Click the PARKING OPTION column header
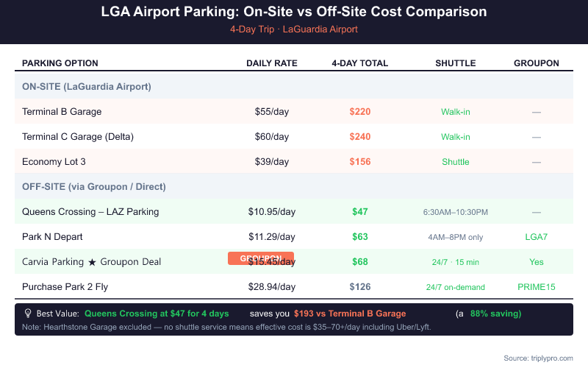The image size is (588, 368). coord(60,63)
